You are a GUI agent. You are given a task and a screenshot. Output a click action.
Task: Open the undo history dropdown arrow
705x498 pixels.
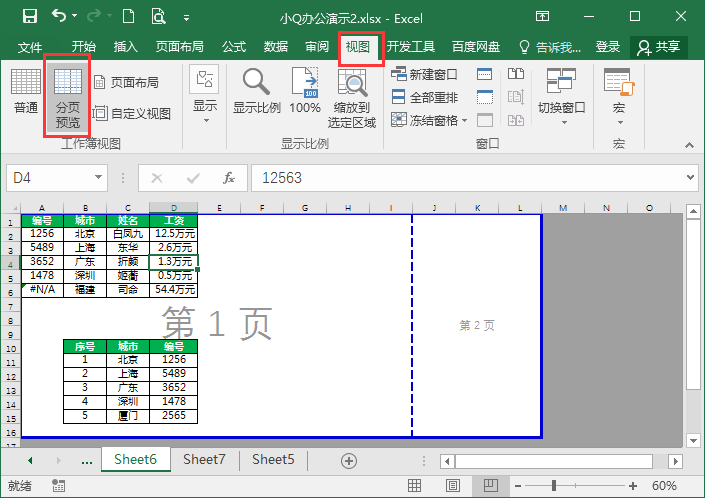coord(75,16)
